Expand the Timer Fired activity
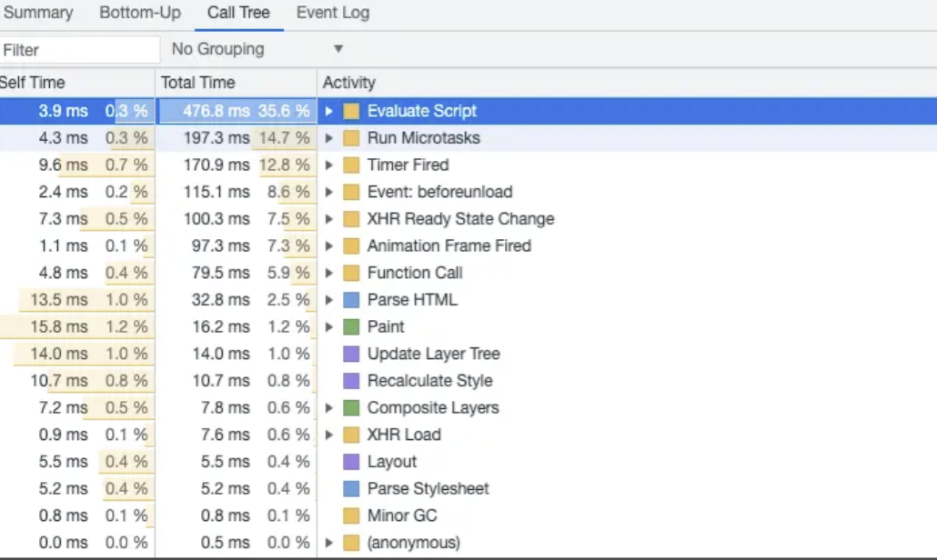Image resolution: width=937 pixels, height=560 pixels. coord(330,165)
